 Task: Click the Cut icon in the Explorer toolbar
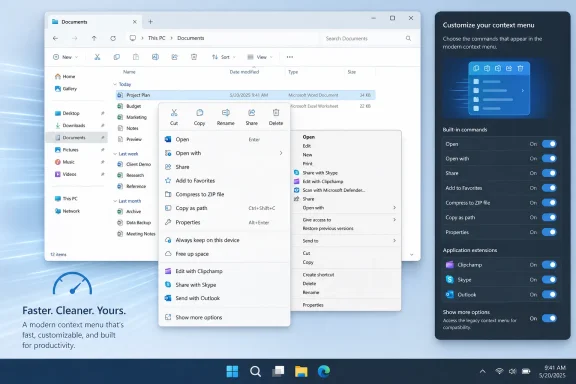point(97,57)
